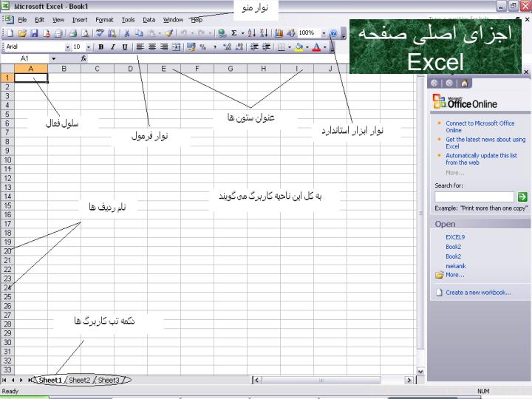Image resolution: width=532 pixels, height=399 pixels.
Task: Open the Font name dropdown showing Arial
Action: tap(67, 47)
